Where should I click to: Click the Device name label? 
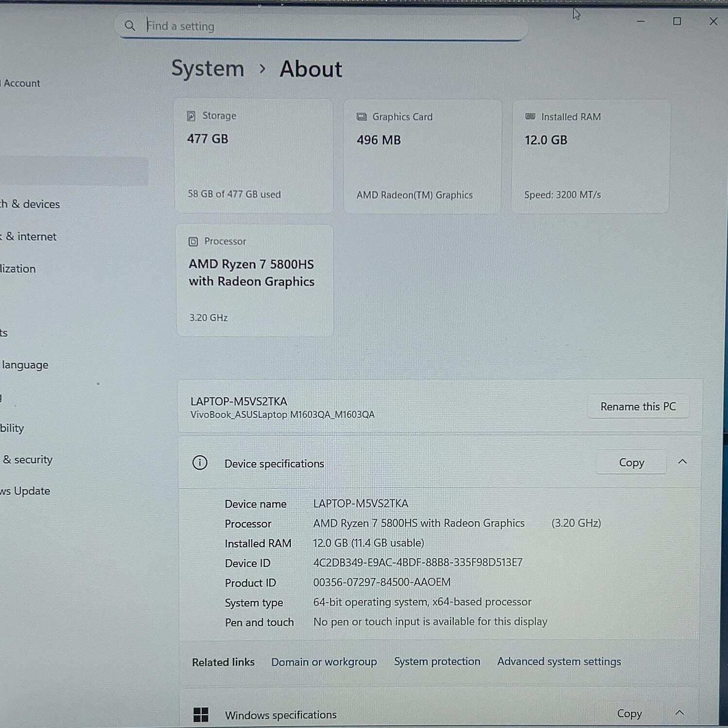(x=255, y=504)
